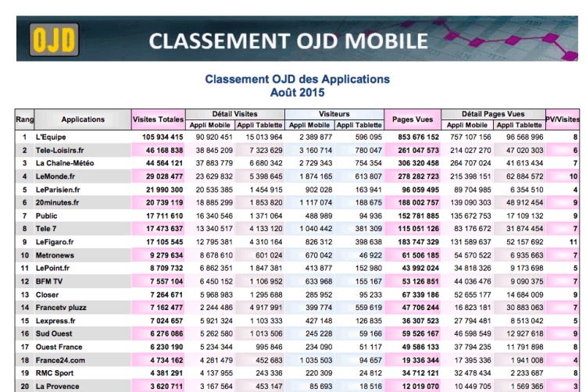The width and height of the screenshot is (586, 392).
Task: Select the Classement OJD des Applications heading
Action: 297,80
